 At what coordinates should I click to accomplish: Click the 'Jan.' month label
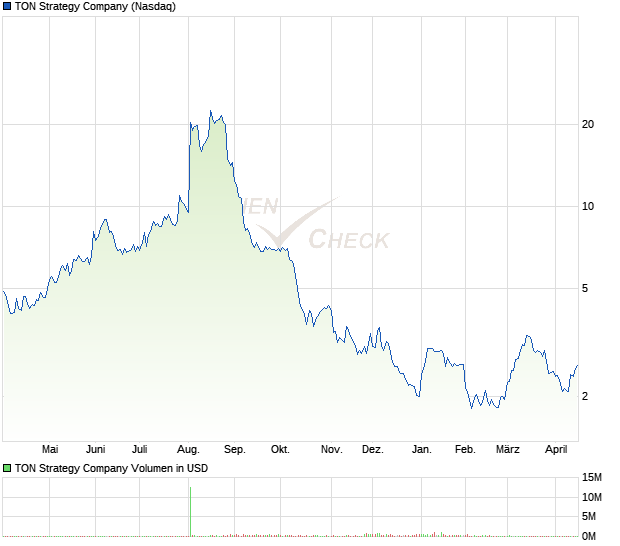point(422,449)
